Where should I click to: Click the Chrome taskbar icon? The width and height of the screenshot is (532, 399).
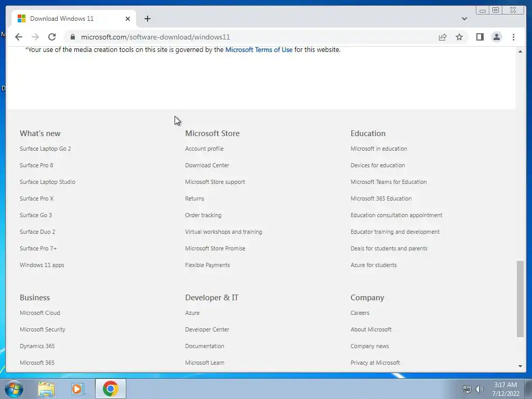pos(110,389)
